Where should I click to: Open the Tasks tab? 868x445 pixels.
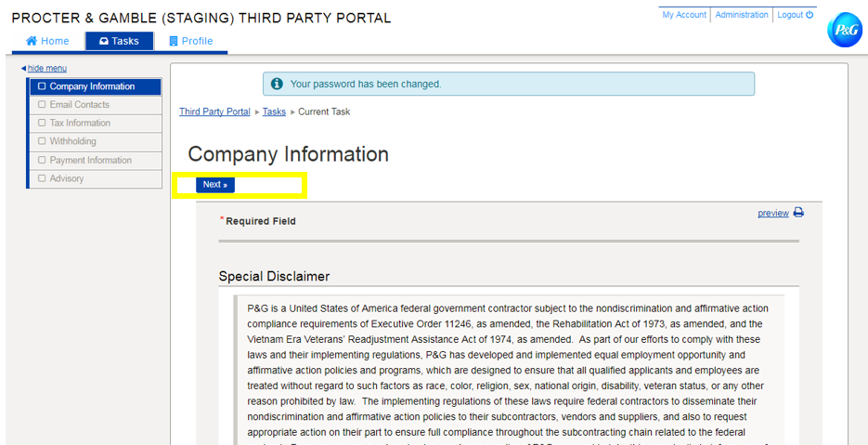(119, 41)
